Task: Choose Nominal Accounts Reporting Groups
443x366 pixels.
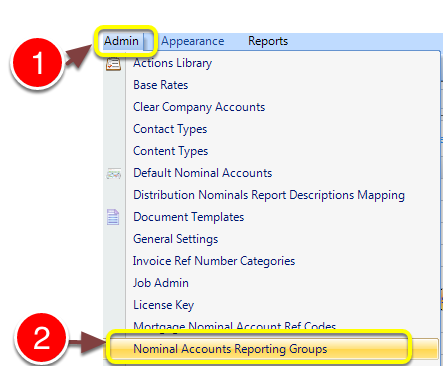Action: [230, 349]
